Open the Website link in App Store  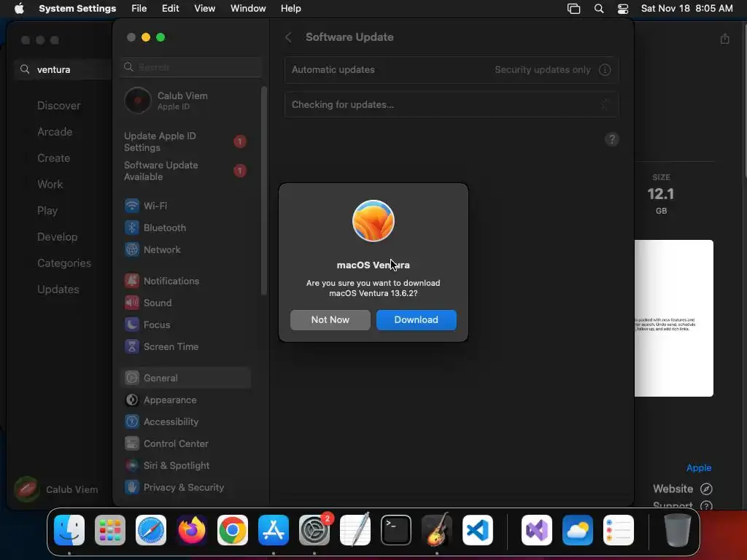(x=682, y=489)
